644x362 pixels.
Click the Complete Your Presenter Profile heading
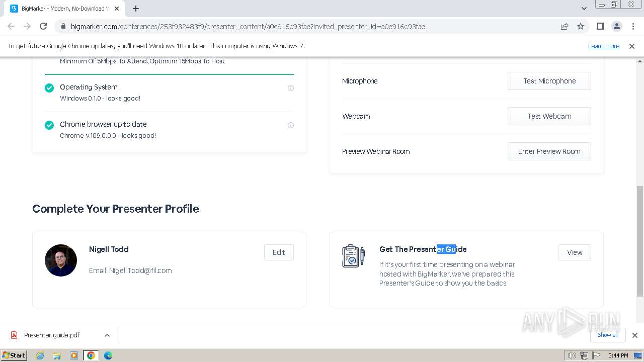click(x=116, y=209)
